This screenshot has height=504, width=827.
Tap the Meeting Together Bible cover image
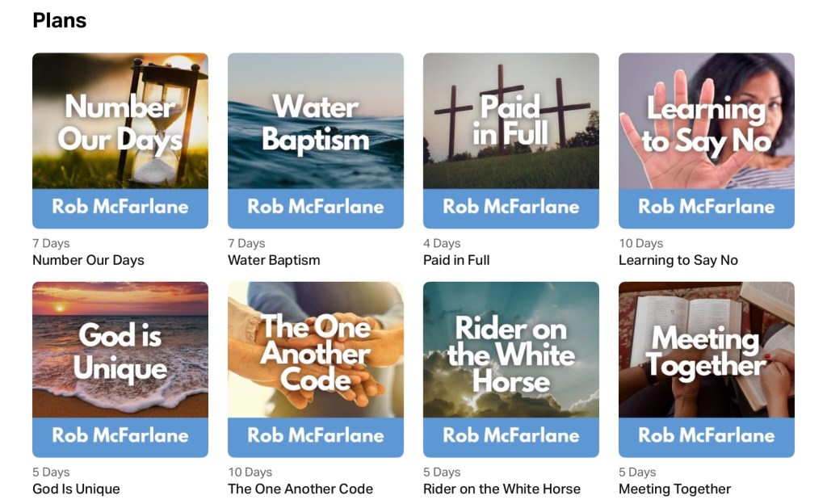click(x=707, y=369)
